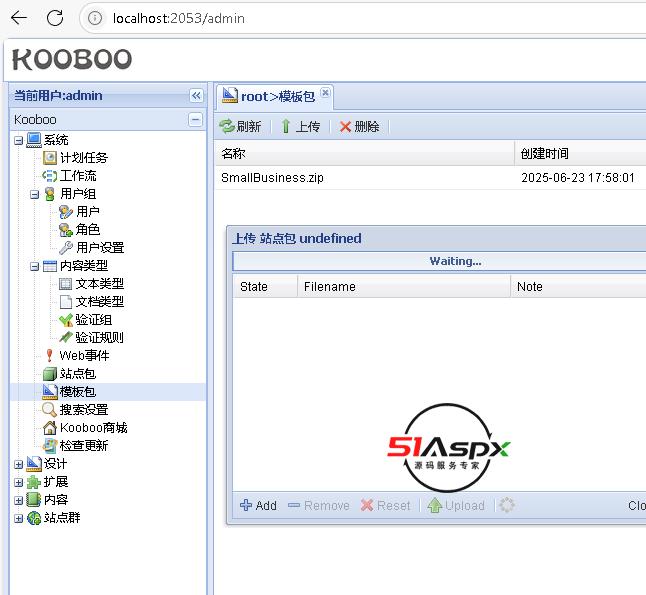Viewport: 646px width, 595px height.
Task: Click the 用户组 user group icon
Action: click(x=50, y=194)
